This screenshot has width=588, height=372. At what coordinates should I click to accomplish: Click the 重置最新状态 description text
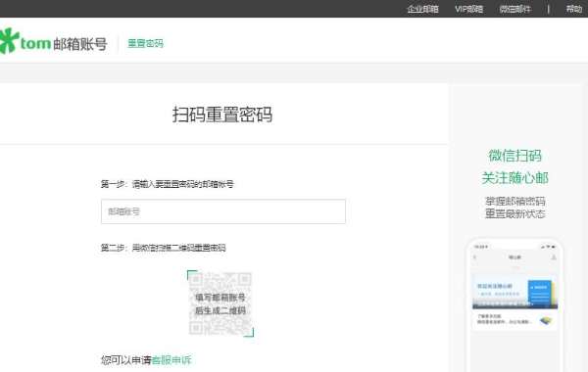(x=515, y=213)
